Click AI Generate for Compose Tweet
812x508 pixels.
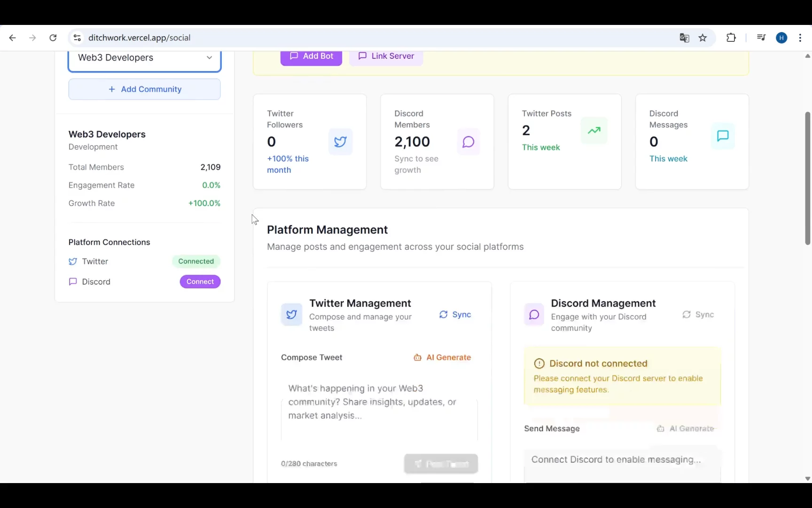click(442, 357)
